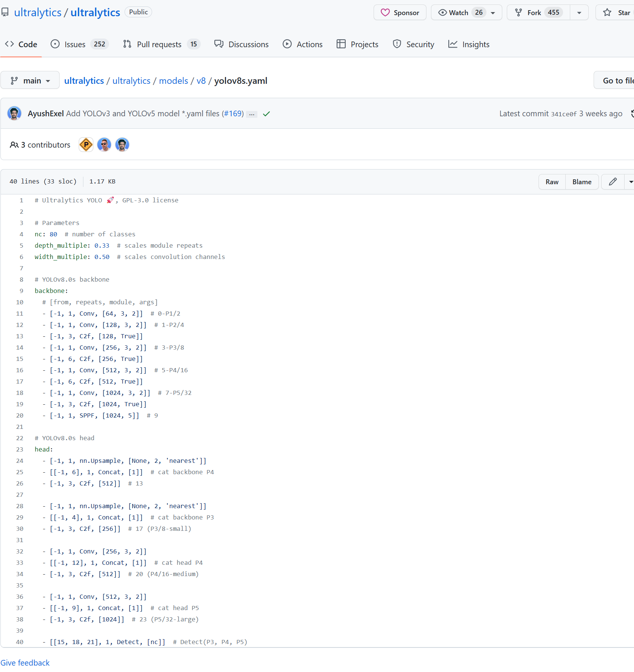Click the ultralytics owner link in header

click(38, 12)
